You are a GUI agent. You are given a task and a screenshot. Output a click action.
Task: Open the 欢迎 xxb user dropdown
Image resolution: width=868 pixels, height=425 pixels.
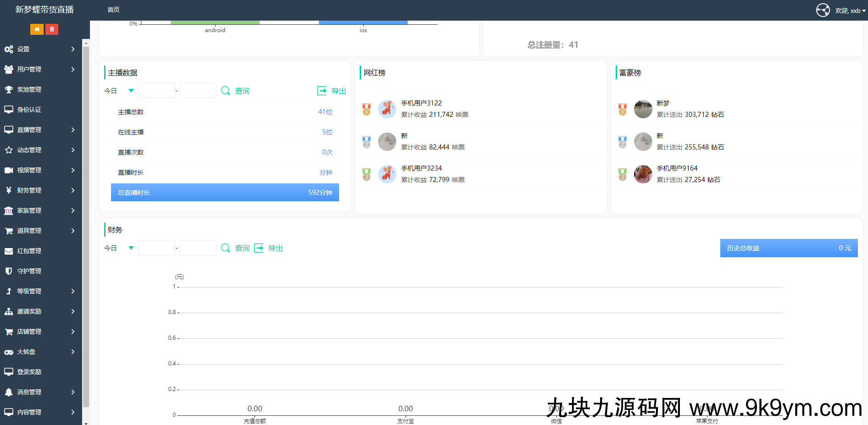pos(850,11)
